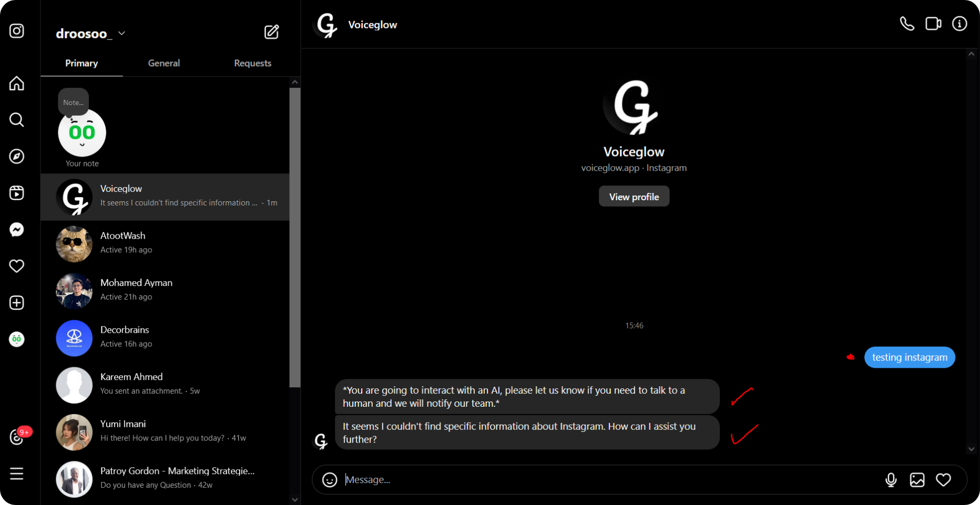The width and height of the screenshot is (980, 505).
Task: Switch to the General inbox tab
Action: 164,63
